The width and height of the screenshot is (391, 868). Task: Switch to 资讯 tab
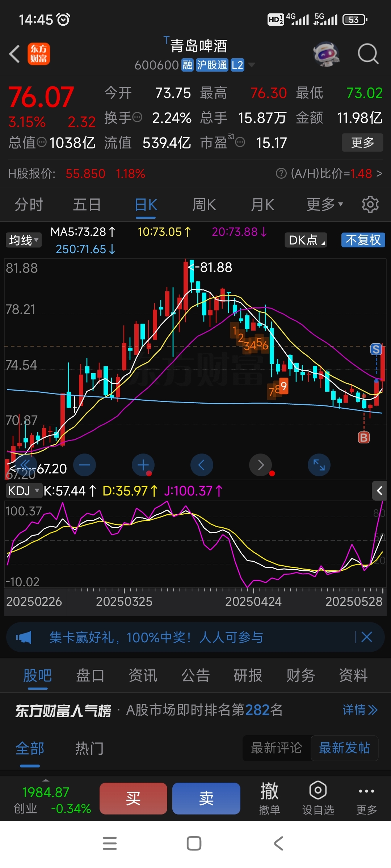[143, 676]
